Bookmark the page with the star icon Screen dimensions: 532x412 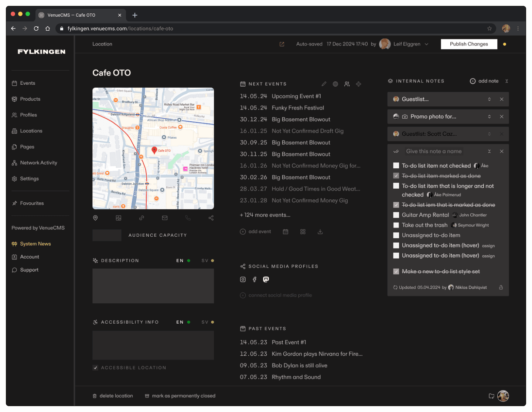(490, 28)
